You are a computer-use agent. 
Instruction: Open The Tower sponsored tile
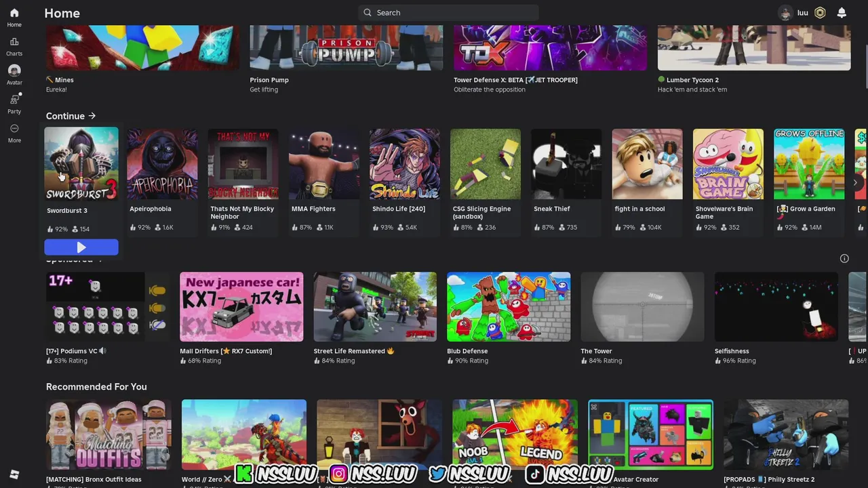point(642,306)
